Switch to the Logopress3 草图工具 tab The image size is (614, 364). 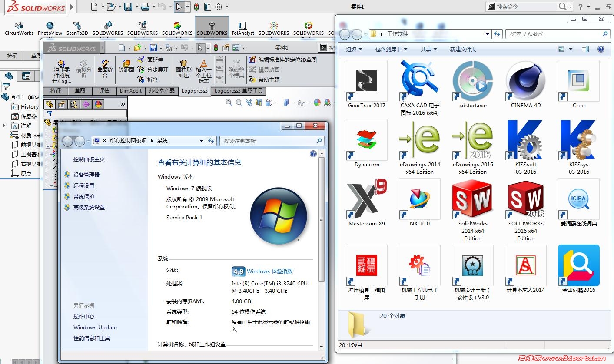239,91
